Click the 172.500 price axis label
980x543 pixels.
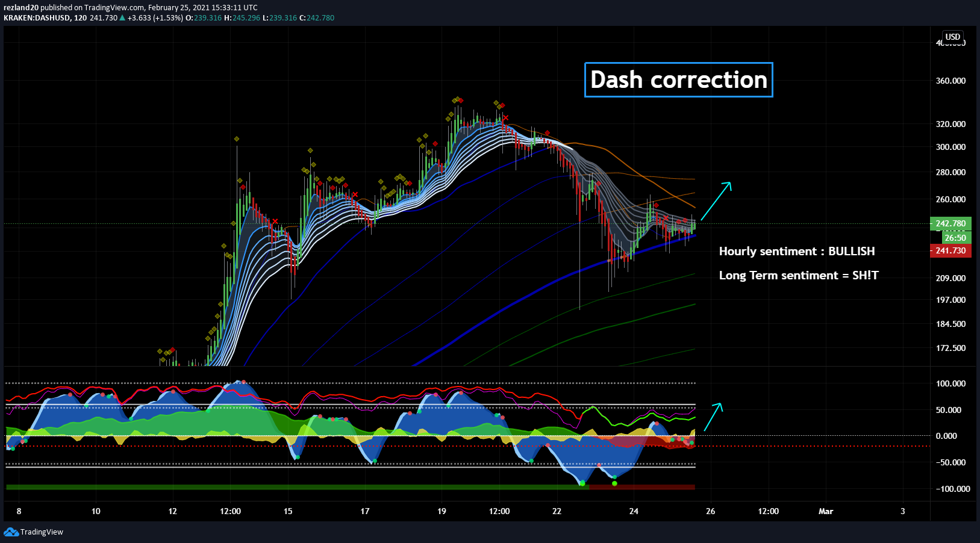(950, 348)
